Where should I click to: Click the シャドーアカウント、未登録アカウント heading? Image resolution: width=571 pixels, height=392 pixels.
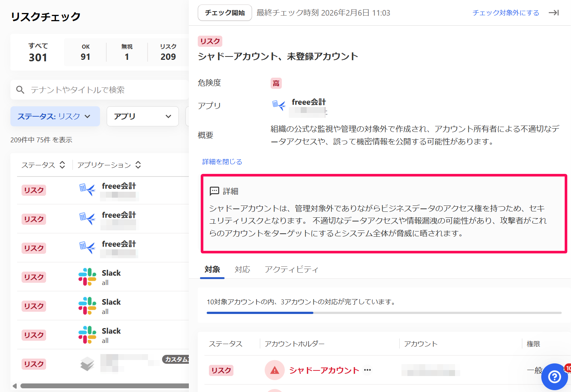[x=278, y=56]
